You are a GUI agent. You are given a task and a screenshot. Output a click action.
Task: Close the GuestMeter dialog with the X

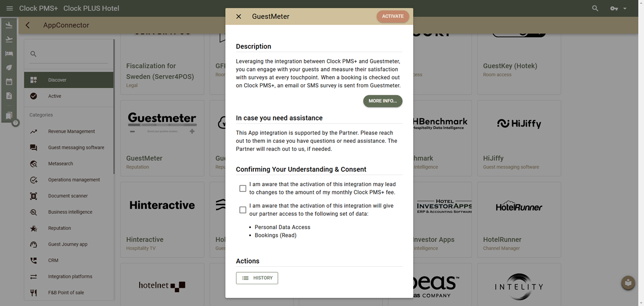point(239,16)
